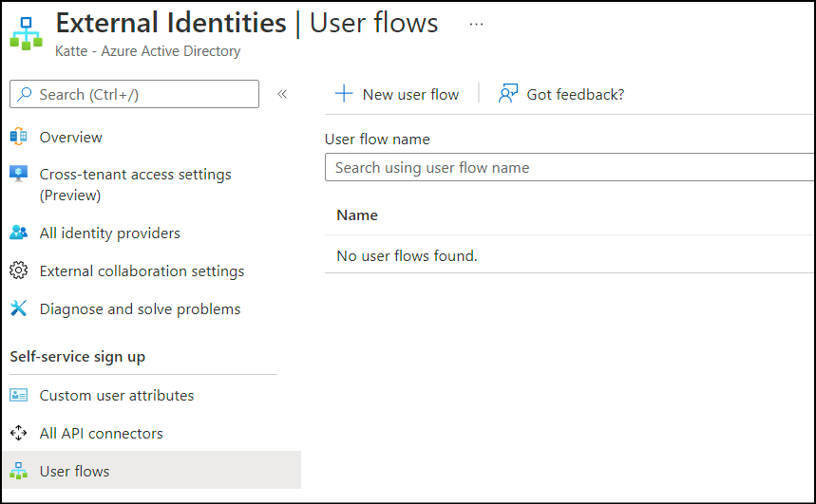Open Got feedback? link
This screenshot has width=816, height=504.
pos(575,95)
